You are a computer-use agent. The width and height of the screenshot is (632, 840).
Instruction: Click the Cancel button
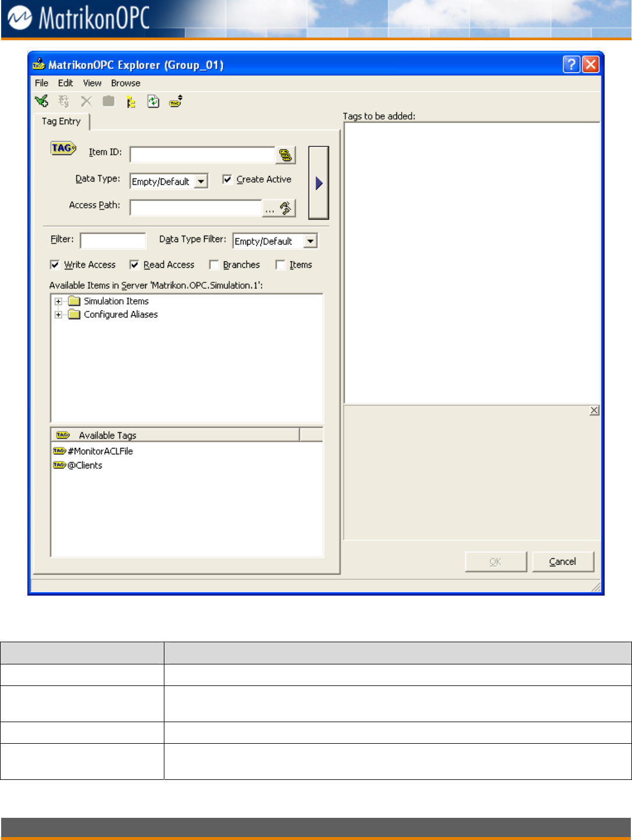[563, 561]
